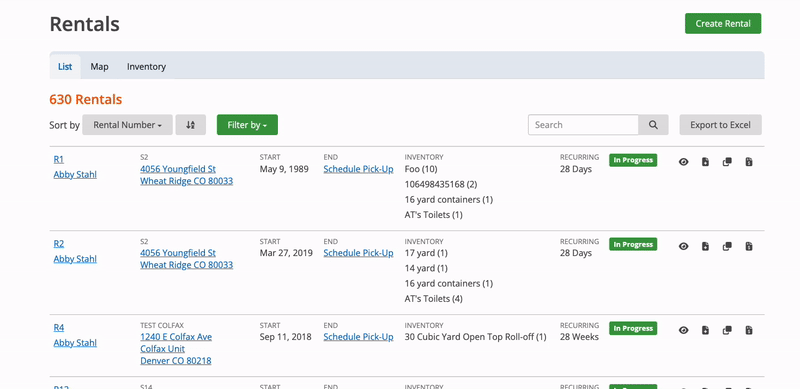Open Abby Stahl customer link in R1 row
This screenshot has width=800, height=389.
(x=75, y=175)
